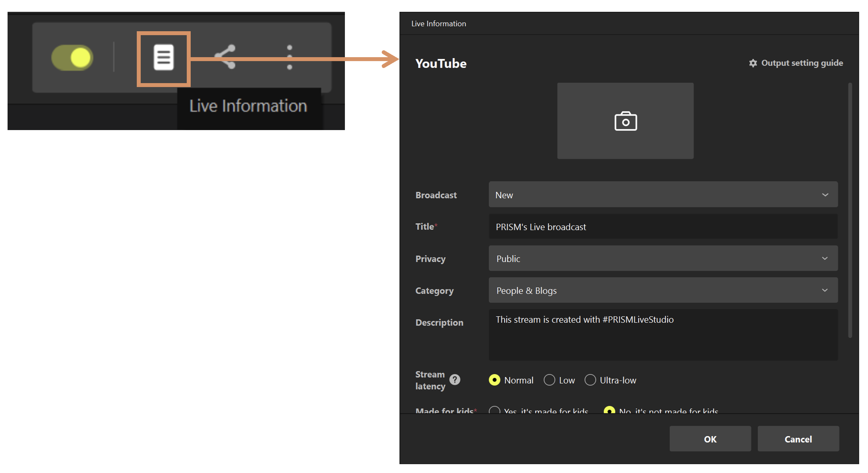Click the share icon
This screenshot has width=868, height=473.
point(225,57)
